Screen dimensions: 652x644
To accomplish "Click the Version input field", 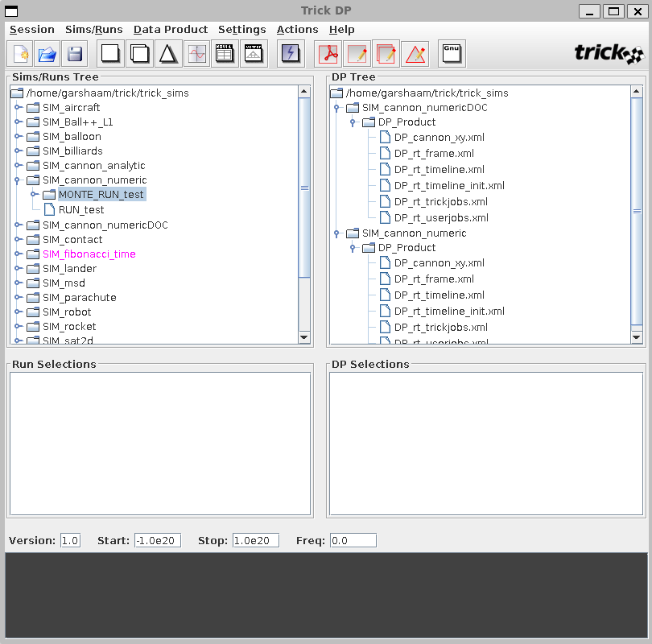I will click(70, 540).
